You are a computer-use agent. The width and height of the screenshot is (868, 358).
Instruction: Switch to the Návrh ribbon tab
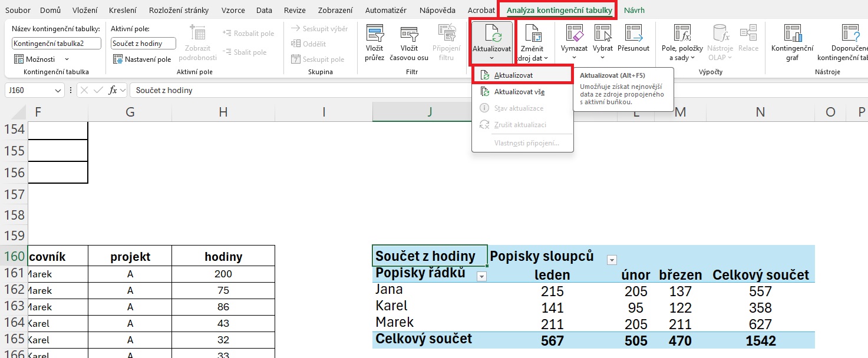[x=634, y=11]
